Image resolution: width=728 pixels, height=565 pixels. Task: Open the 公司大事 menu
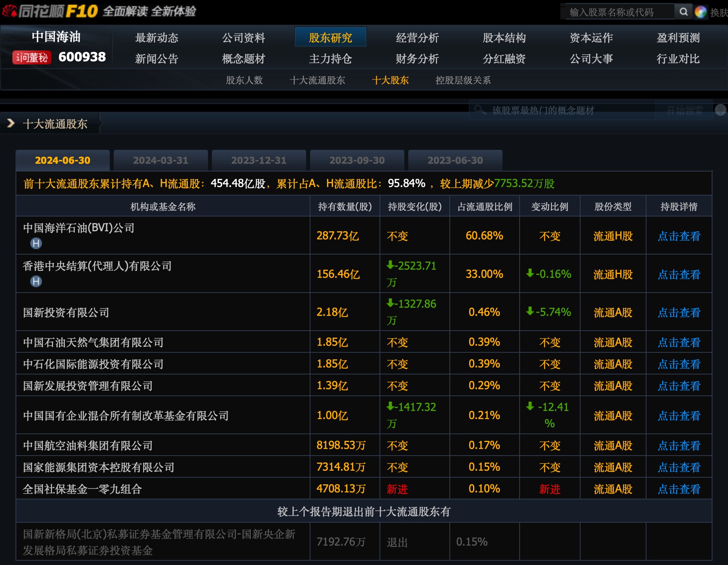click(591, 59)
